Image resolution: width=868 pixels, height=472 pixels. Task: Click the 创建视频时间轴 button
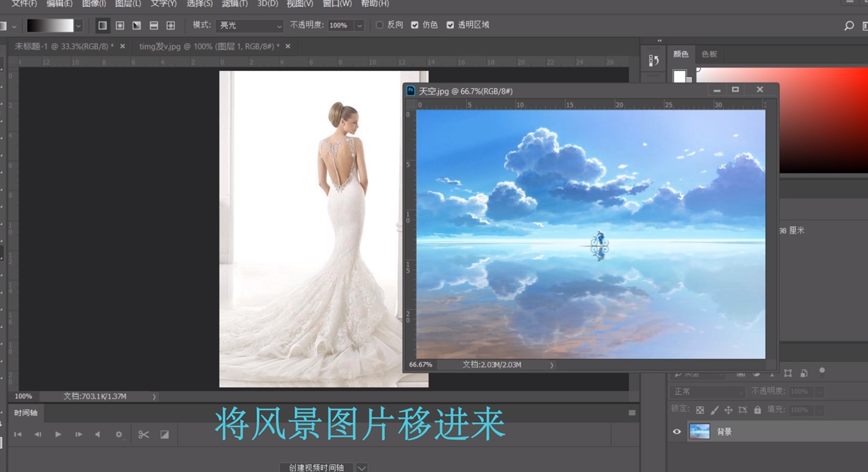click(x=316, y=467)
